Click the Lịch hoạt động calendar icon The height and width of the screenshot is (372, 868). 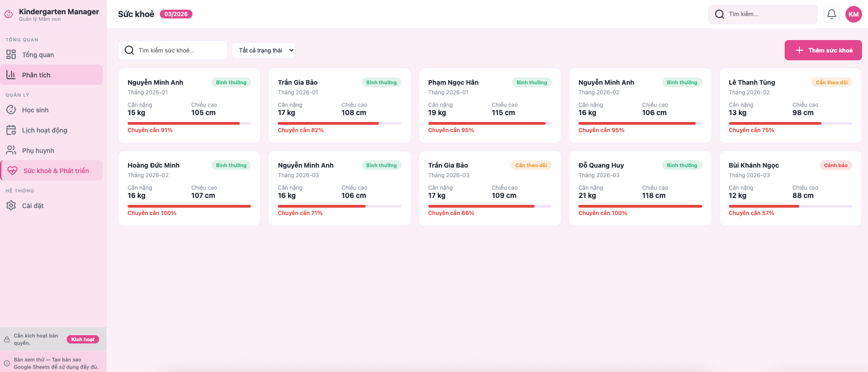click(11, 130)
